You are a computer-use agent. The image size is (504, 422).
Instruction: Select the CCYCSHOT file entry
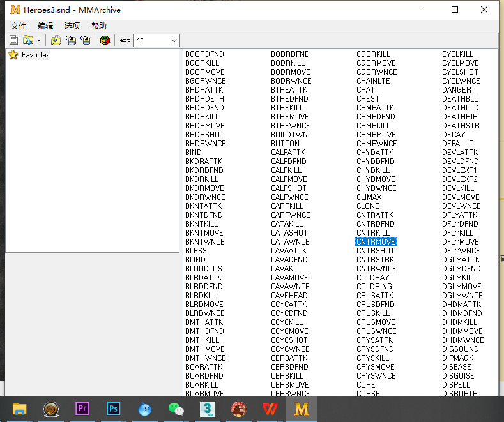tap(289, 340)
